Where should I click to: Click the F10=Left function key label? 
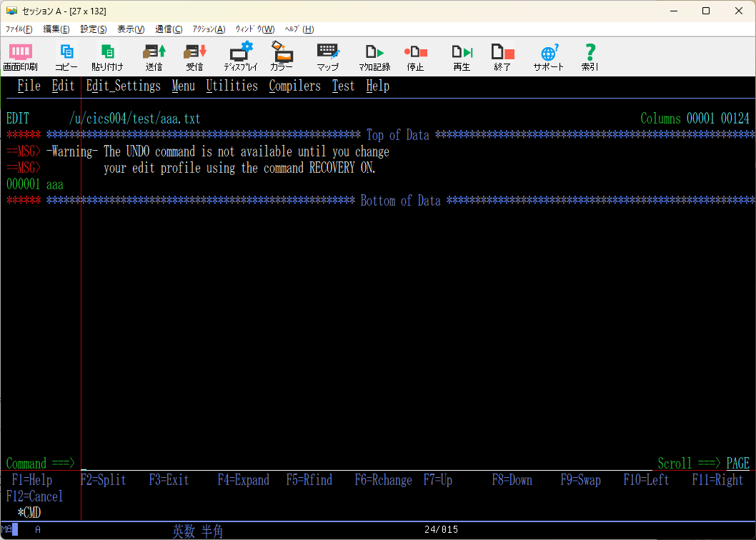(x=646, y=480)
